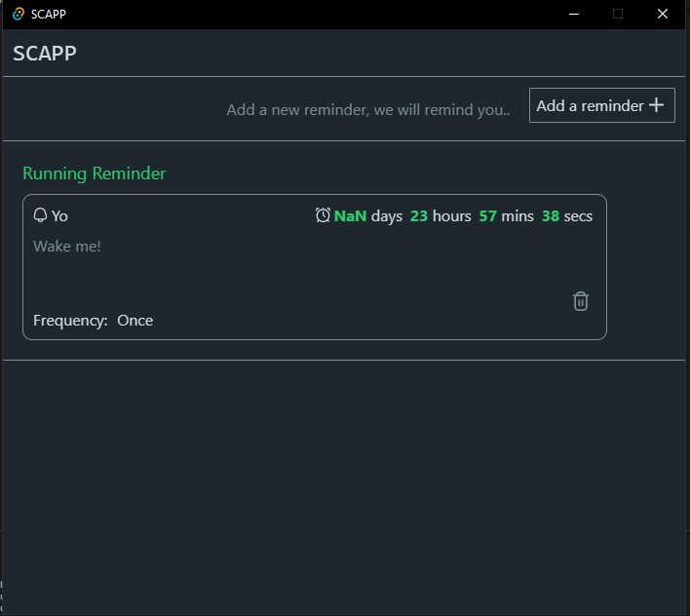Click the NaN days countdown value
Image resolution: width=690 pixels, height=616 pixels.
point(350,215)
